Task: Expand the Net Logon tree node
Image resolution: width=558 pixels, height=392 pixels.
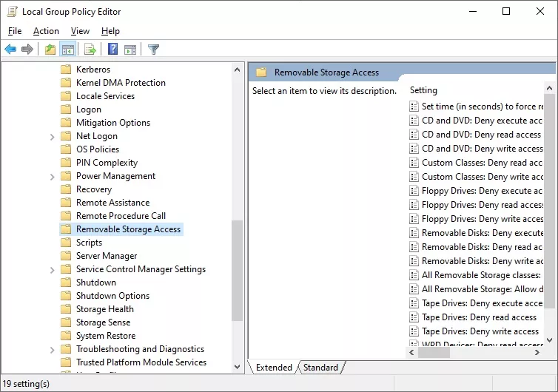Action: tap(53, 137)
